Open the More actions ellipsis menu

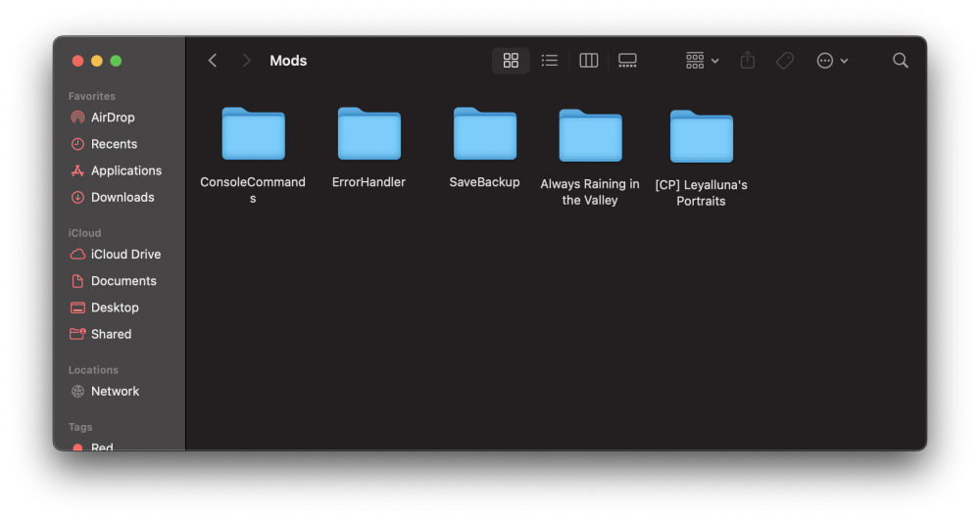click(832, 61)
